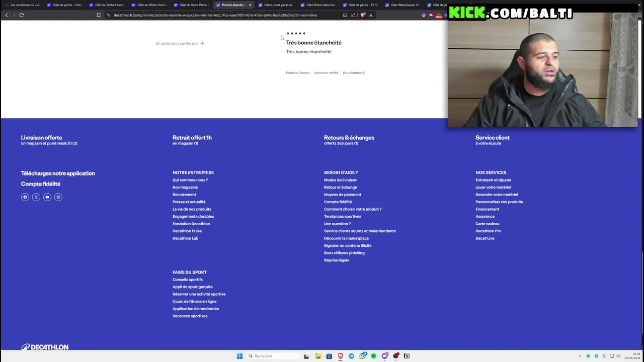Open "Moyens de paiement" link
This screenshot has width=644, height=362.
tap(343, 195)
